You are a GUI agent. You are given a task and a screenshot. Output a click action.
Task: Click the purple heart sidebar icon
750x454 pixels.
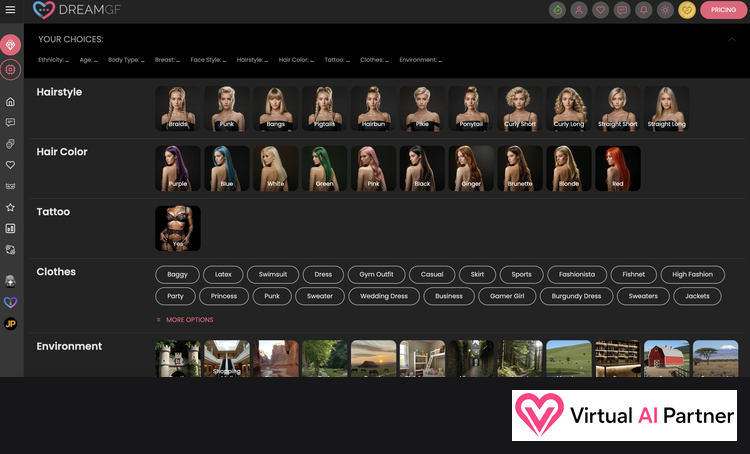[x=11, y=302]
